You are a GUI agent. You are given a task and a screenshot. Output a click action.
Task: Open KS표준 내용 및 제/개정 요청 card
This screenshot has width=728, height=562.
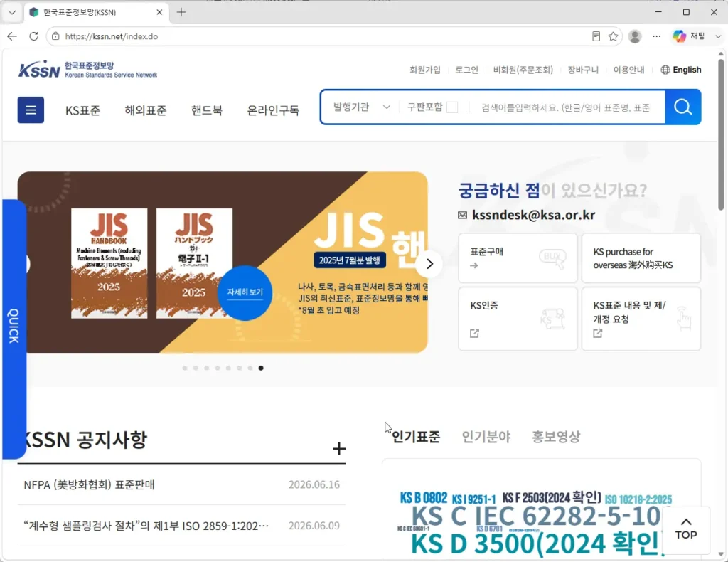[641, 319]
